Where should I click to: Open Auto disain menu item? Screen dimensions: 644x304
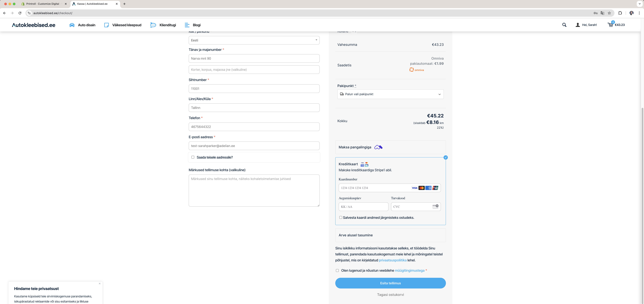82,25
